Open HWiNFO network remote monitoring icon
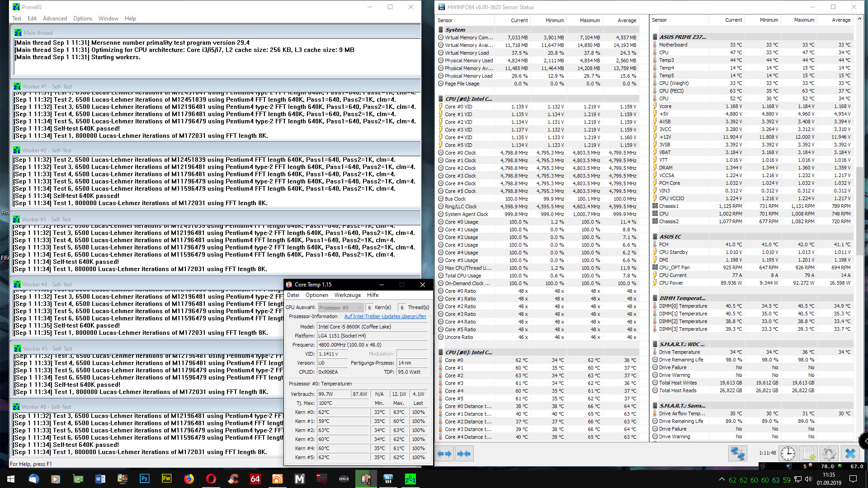The width and height of the screenshot is (868, 488). point(737,453)
